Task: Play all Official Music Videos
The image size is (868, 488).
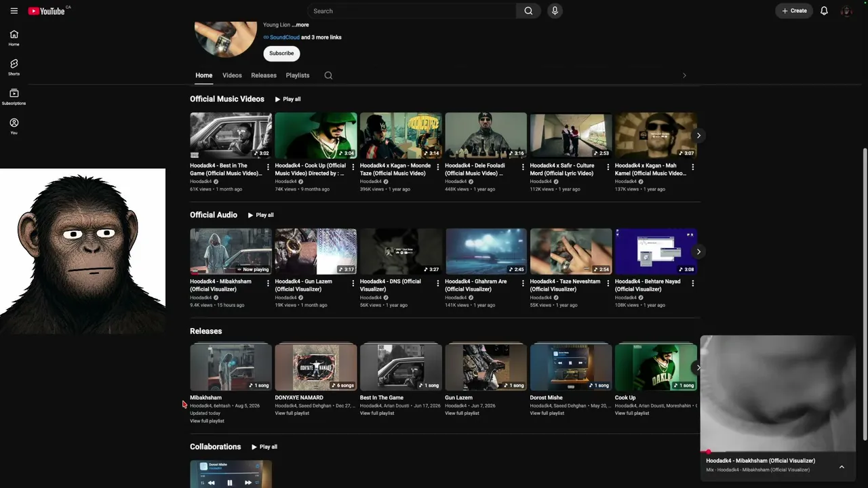Action: 288,99
